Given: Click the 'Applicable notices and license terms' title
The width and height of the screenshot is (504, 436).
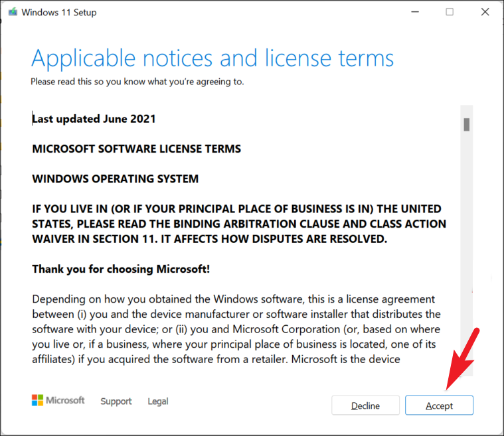Looking at the screenshot, I should [x=212, y=58].
